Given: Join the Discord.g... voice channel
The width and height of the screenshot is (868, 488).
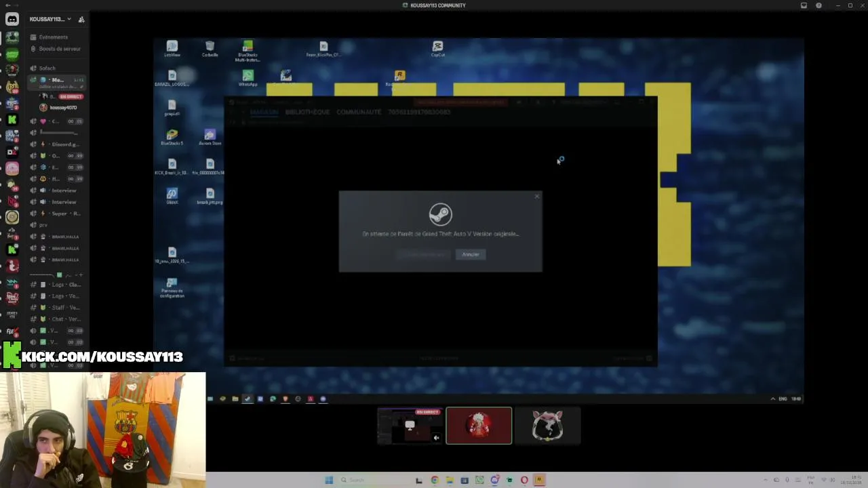Looking at the screenshot, I should (x=58, y=144).
